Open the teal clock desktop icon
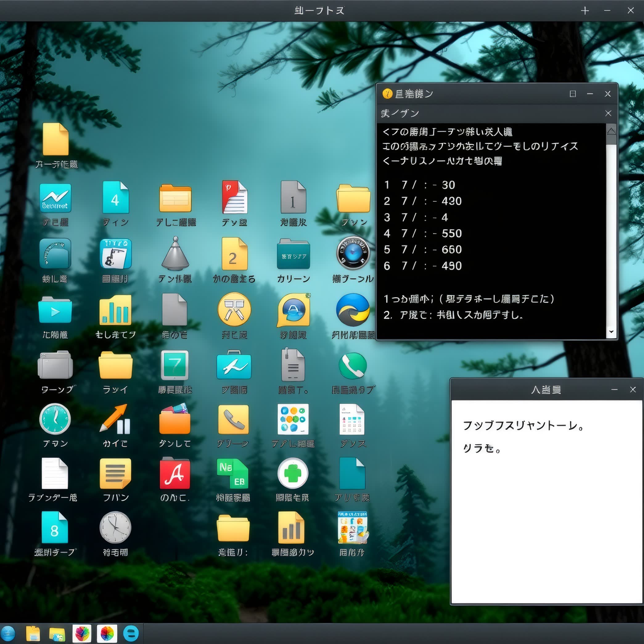Viewport: 644px width, 644px height. click(x=55, y=419)
